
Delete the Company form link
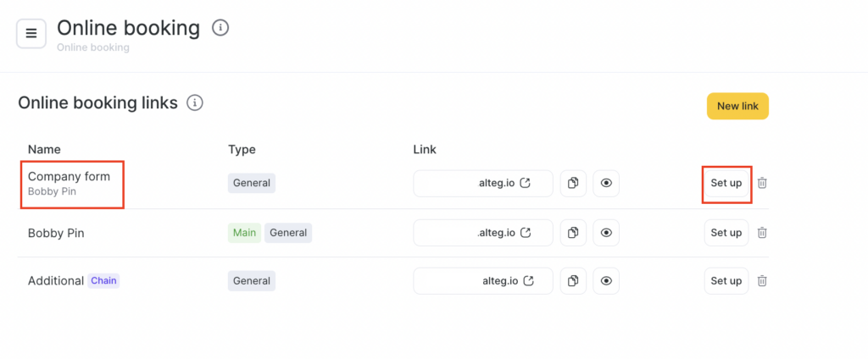click(762, 184)
